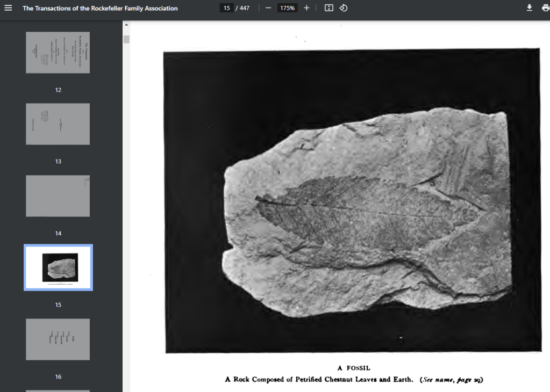Print the document
550x392 pixels.
click(x=545, y=8)
